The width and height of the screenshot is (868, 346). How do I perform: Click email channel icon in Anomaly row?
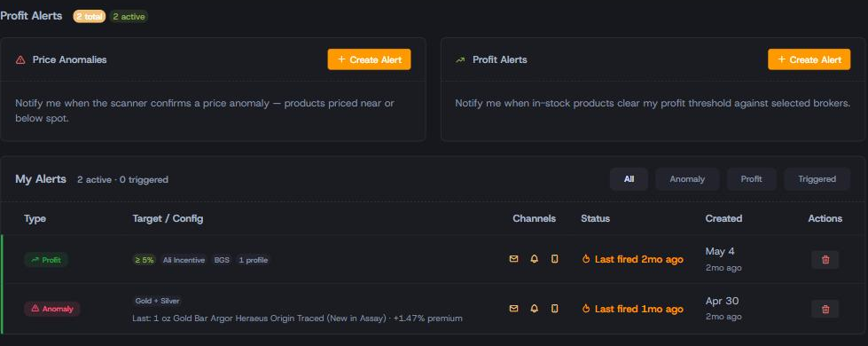pos(513,309)
